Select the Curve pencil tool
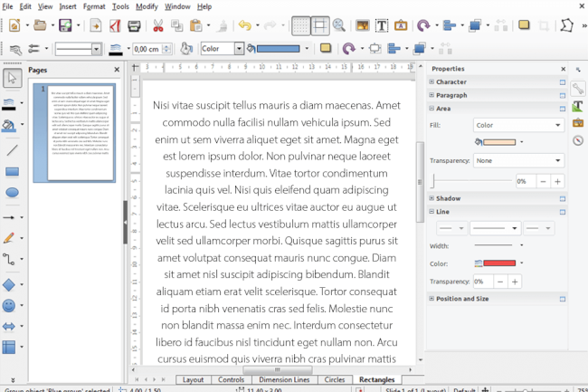The image size is (588, 392). pyautogui.click(x=9, y=238)
